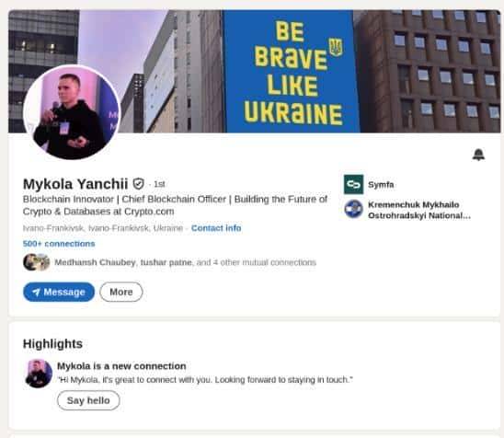
Task: Click the Kremenchuk university logo icon
Action: point(353,209)
